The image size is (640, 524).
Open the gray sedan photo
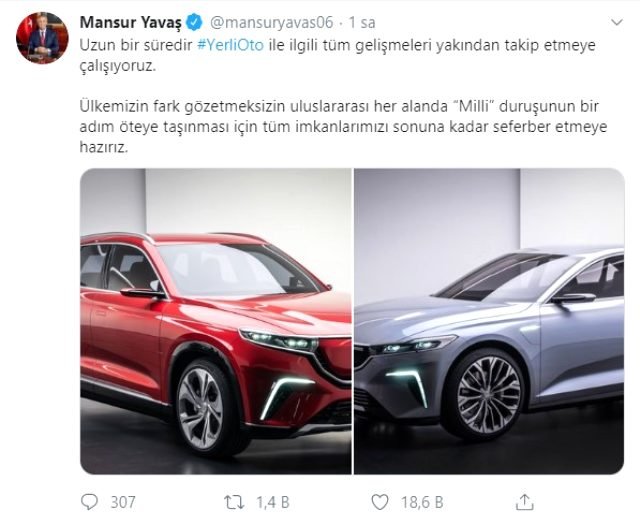[x=489, y=321]
